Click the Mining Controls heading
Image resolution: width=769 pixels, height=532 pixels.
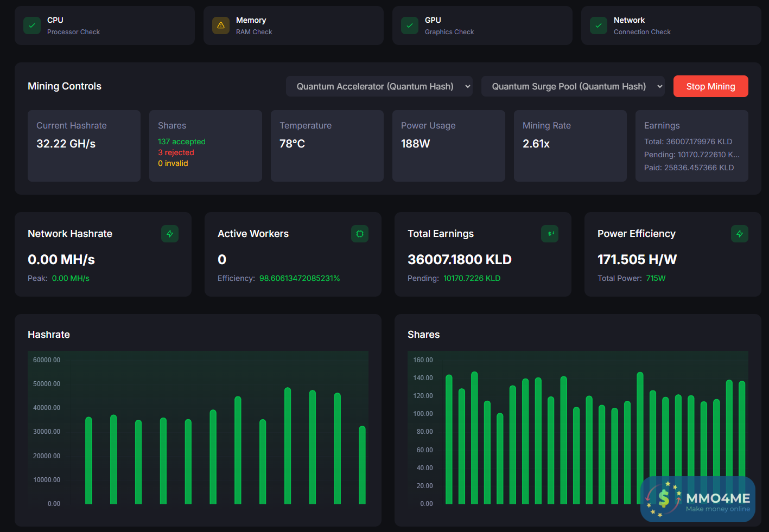pyautogui.click(x=65, y=86)
